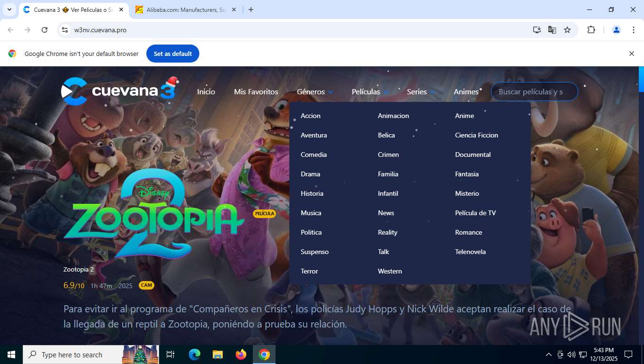Close the Cuevana 3 tab
The height and width of the screenshot is (364, 644).
click(121, 9)
